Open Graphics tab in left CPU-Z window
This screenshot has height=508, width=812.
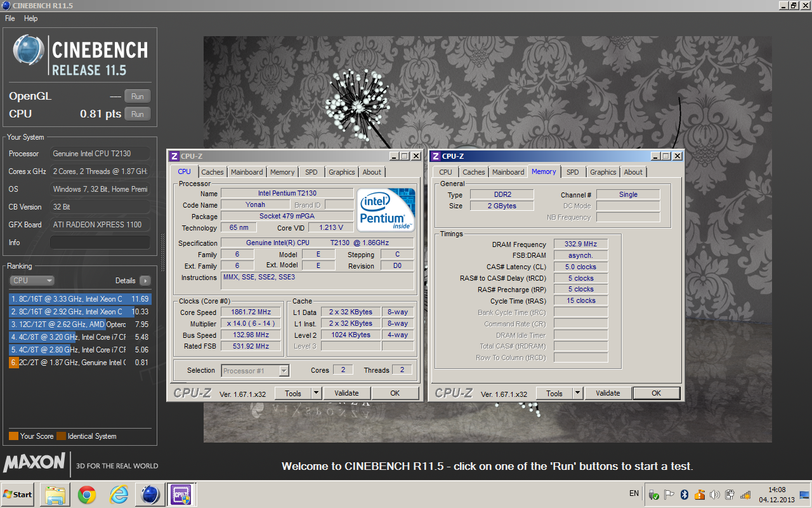pyautogui.click(x=342, y=172)
